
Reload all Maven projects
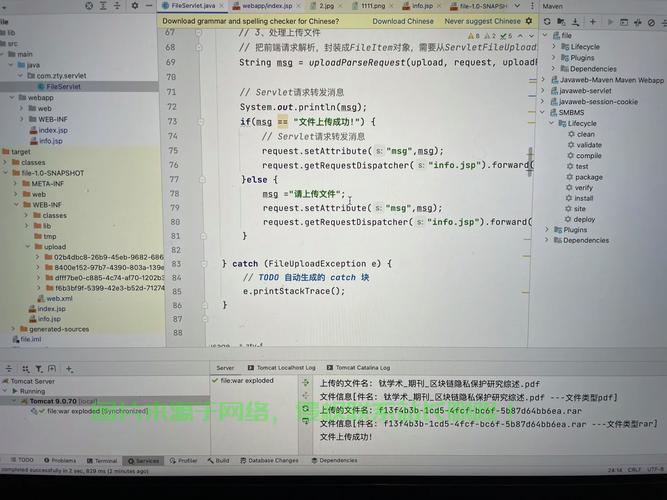547,22
